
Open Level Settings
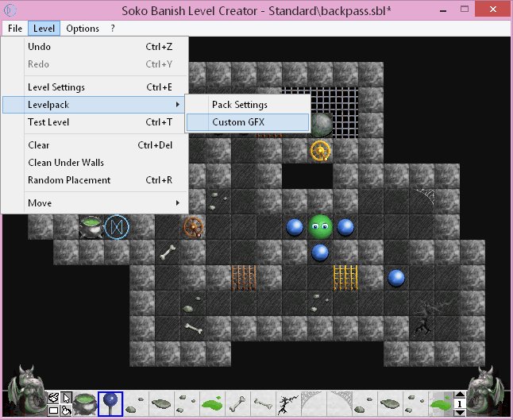(x=94, y=87)
